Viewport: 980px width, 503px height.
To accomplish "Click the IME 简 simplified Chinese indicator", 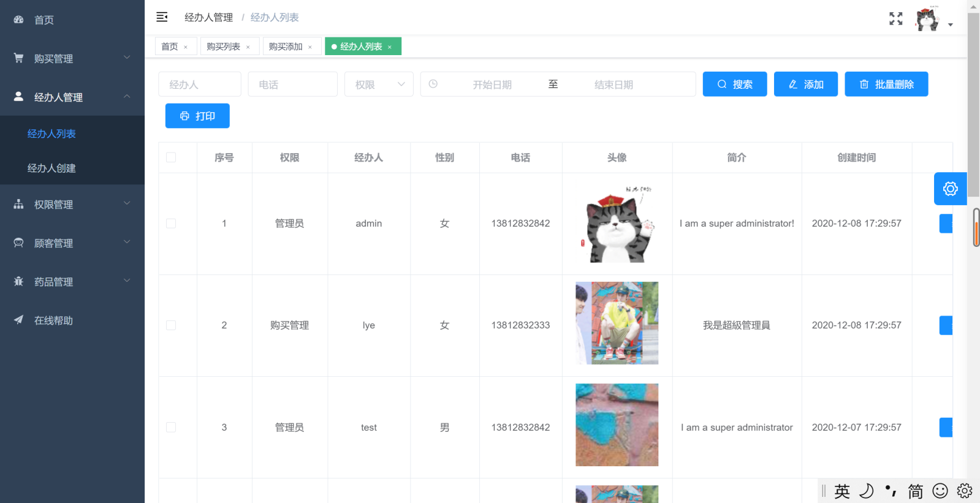I will [x=916, y=491].
